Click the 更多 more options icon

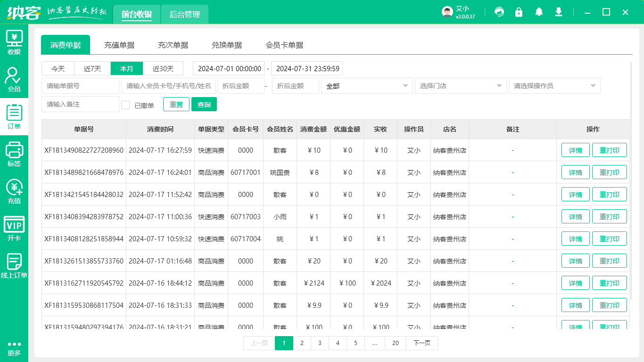pos(14,349)
